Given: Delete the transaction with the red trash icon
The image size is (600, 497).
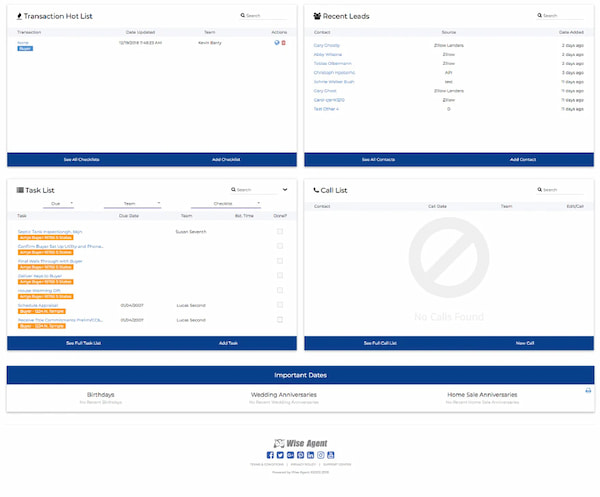Looking at the screenshot, I should pyautogui.click(x=283, y=43).
